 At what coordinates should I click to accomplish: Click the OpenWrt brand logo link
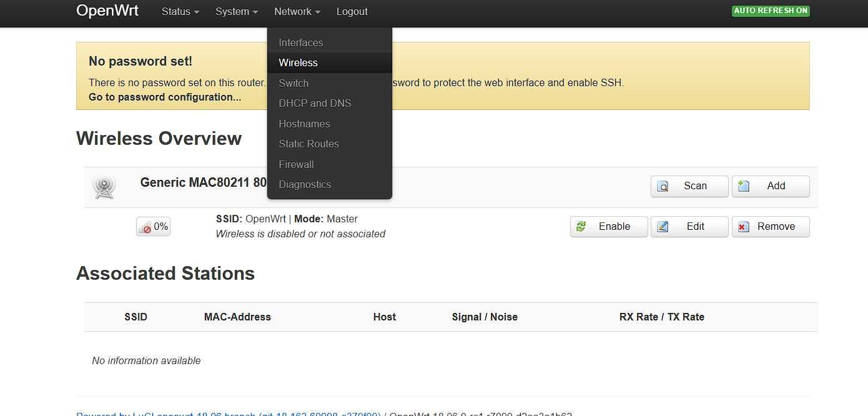(107, 11)
